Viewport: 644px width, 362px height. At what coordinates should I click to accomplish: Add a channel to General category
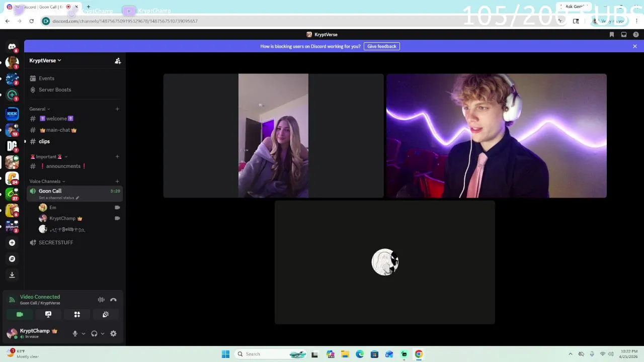tap(117, 109)
